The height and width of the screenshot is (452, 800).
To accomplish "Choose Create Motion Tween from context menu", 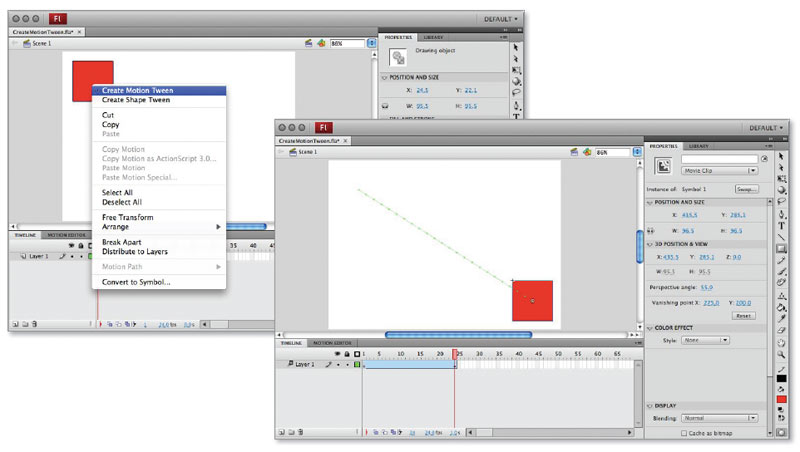I will [136, 90].
